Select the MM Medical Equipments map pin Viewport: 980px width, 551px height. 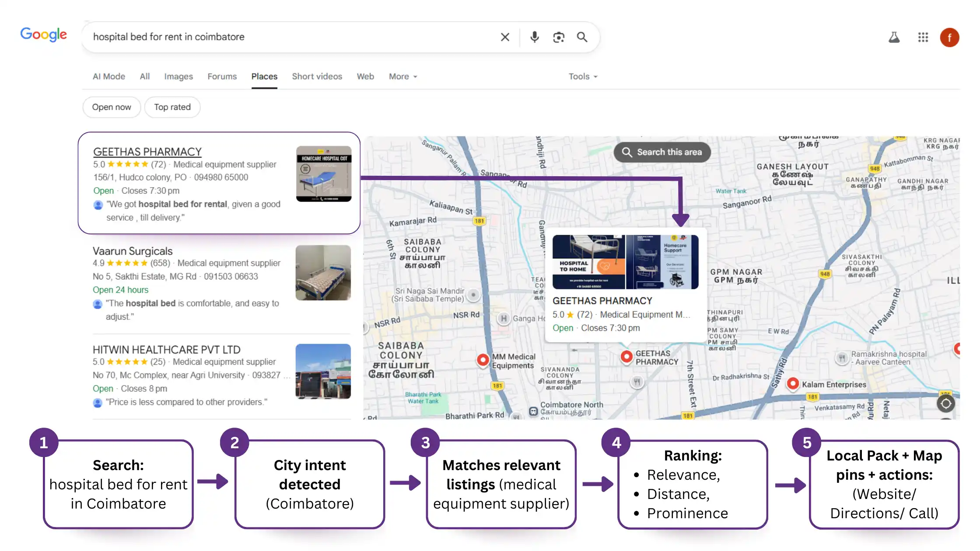click(483, 360)
